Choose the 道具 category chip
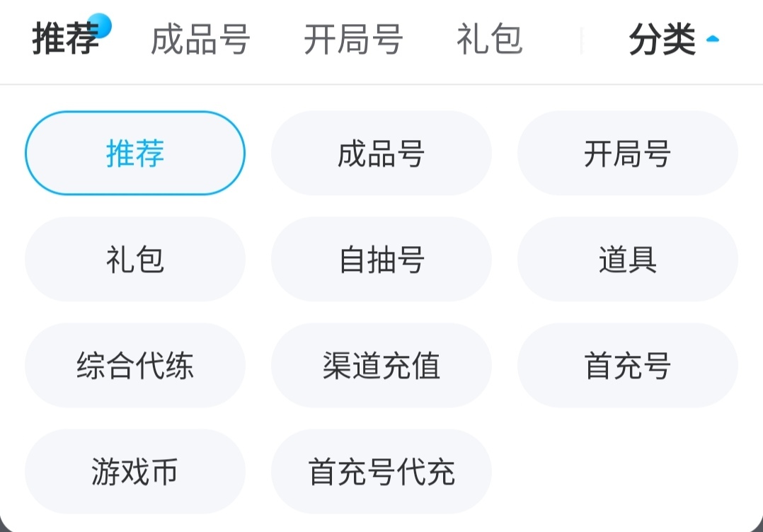The width and height of the screenshot is (763, 532). point(627,259)
